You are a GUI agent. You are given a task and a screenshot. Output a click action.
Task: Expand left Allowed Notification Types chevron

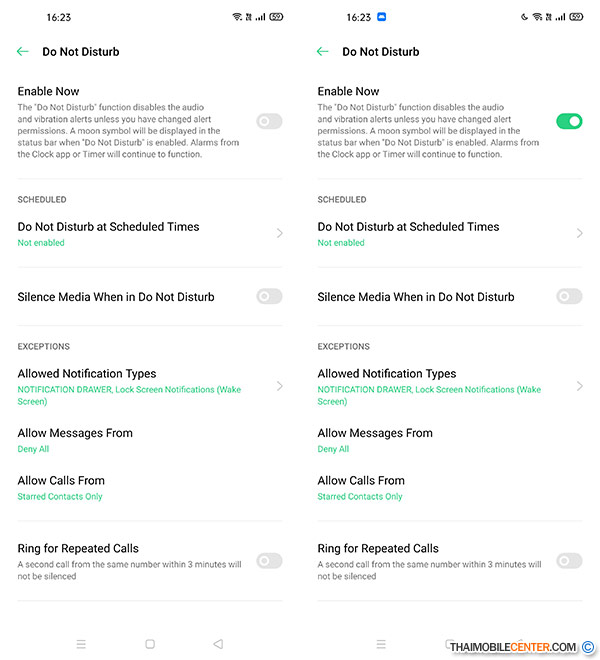[x=279, y=386]
